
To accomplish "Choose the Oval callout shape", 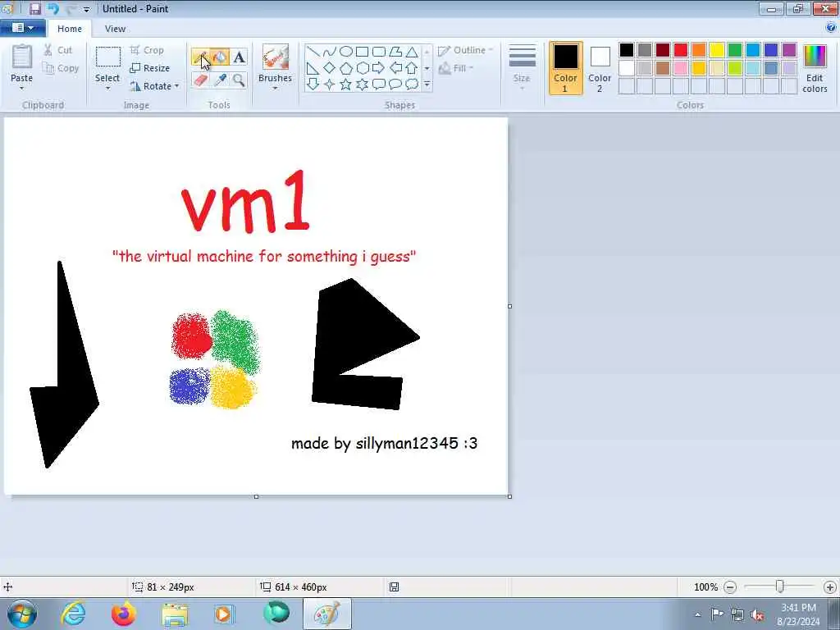I will [395, 84].
